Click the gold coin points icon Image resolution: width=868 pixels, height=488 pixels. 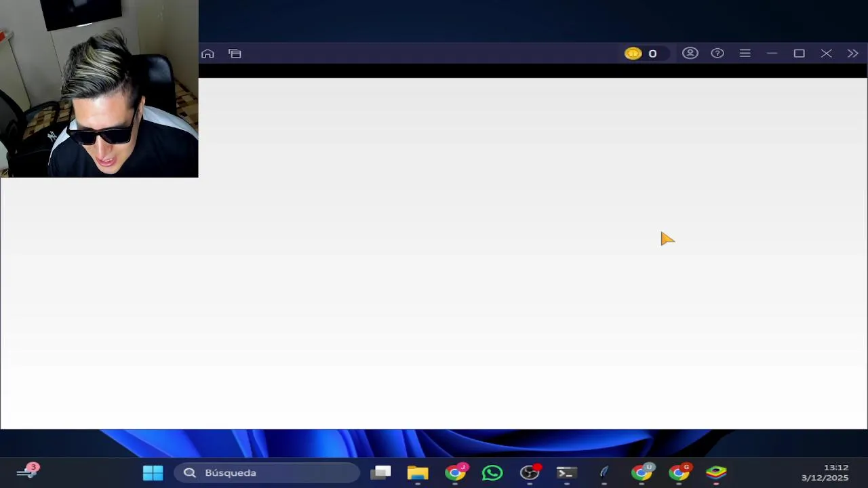pyautogui.click(x=633, y=54)
